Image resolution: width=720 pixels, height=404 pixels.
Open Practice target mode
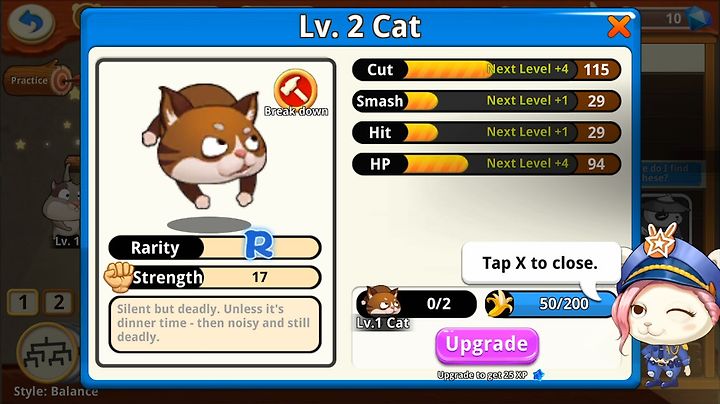[39, 80]
